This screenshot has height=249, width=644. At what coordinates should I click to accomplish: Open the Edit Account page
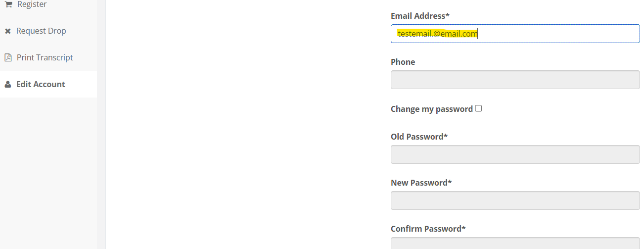pos(41,84)
